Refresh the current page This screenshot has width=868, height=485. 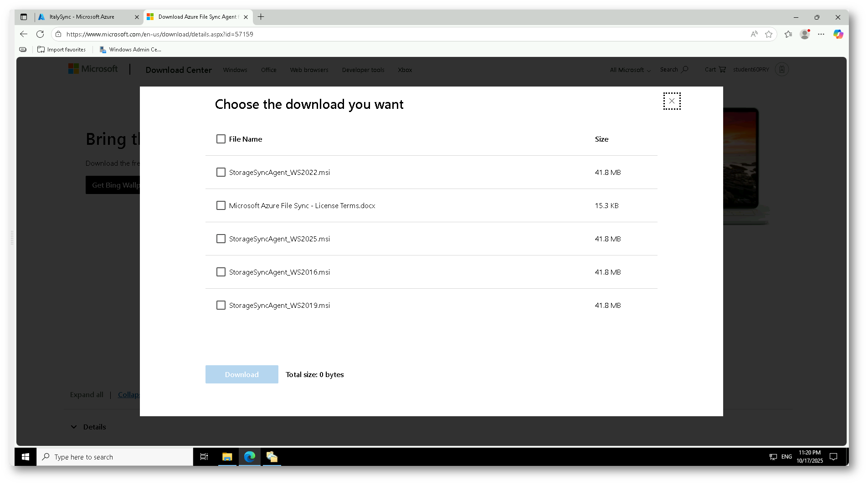coord(40,34)
